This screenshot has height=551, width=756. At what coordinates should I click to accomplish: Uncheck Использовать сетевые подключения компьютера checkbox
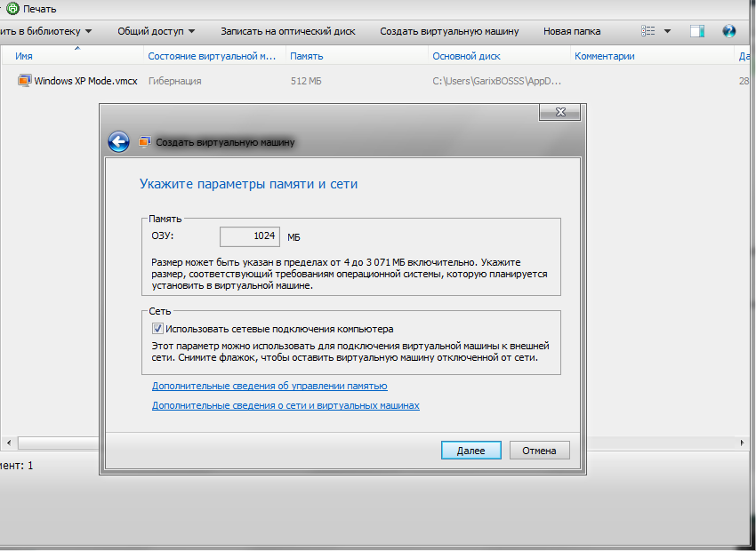[157, 329]
